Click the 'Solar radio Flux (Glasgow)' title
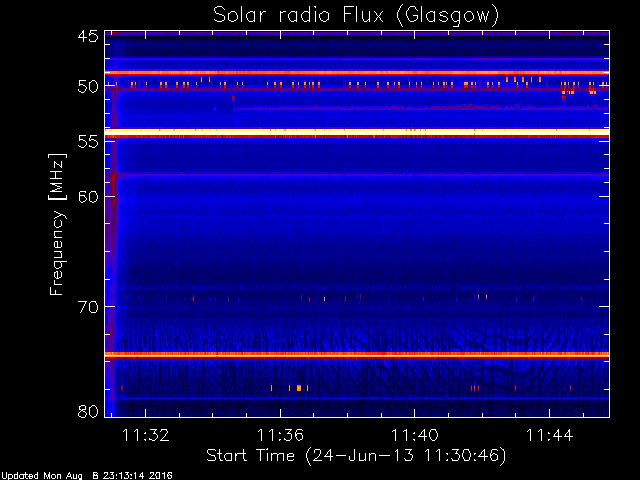 click(x=356, y=16)
